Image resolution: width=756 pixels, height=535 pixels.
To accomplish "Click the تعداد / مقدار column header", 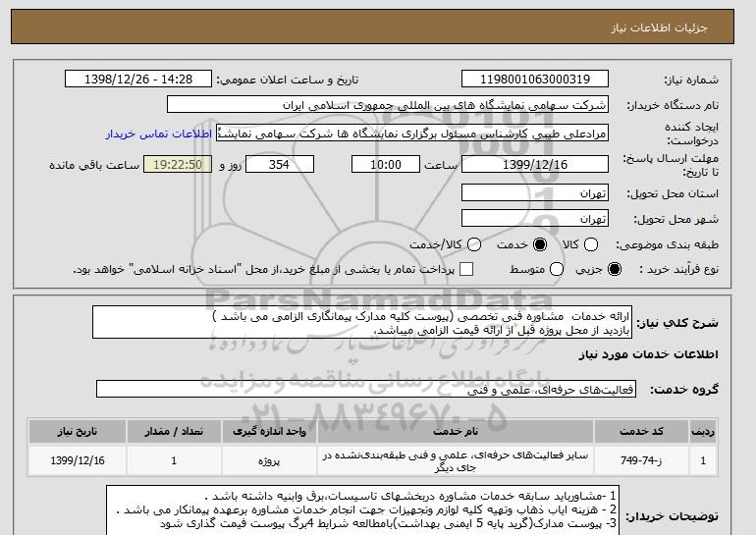I will pyautogui.click(x=174, y=431).
